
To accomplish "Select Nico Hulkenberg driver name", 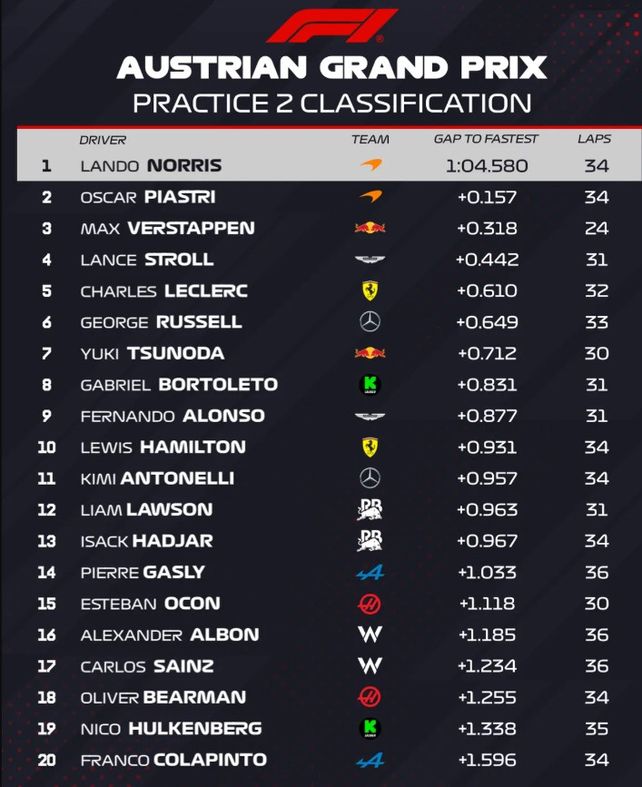I will coord(170,728).
